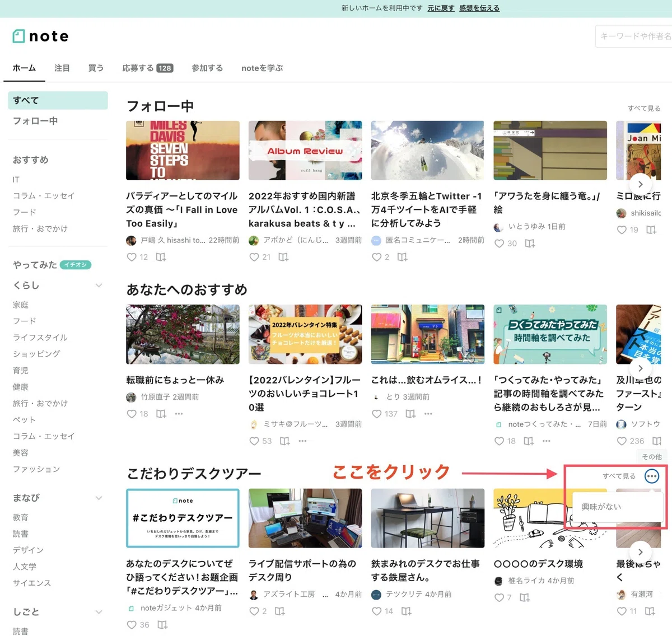Viewport: 672px width, 636px height.
Task: Like the アワうたを身に纏う竜 article
Action: click(x=500, y=244)
